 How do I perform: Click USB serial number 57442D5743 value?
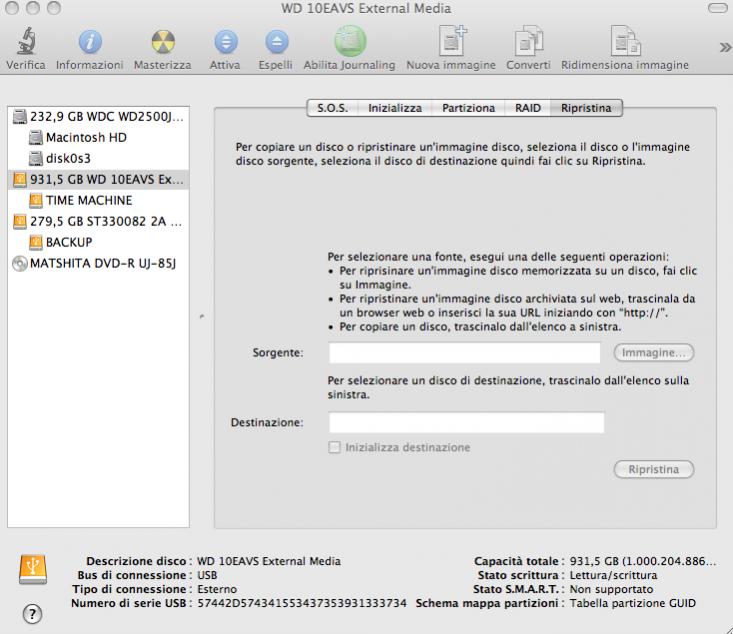(302, 603)
